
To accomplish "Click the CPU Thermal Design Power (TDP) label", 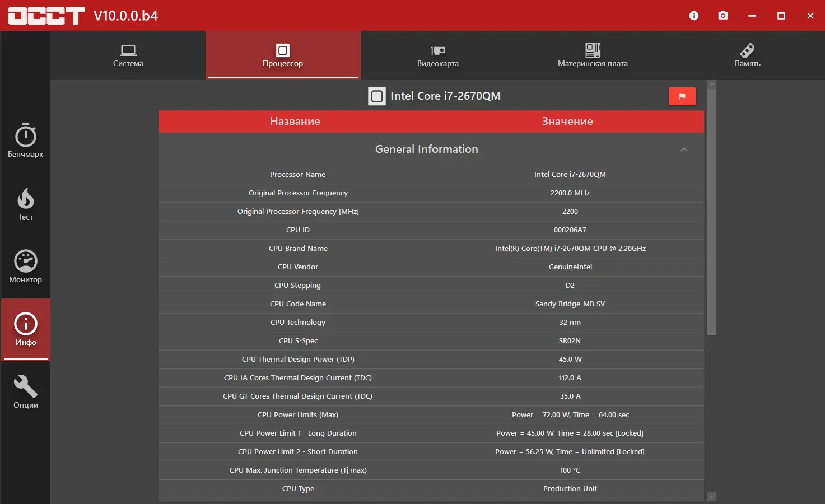I will (298, 360).
